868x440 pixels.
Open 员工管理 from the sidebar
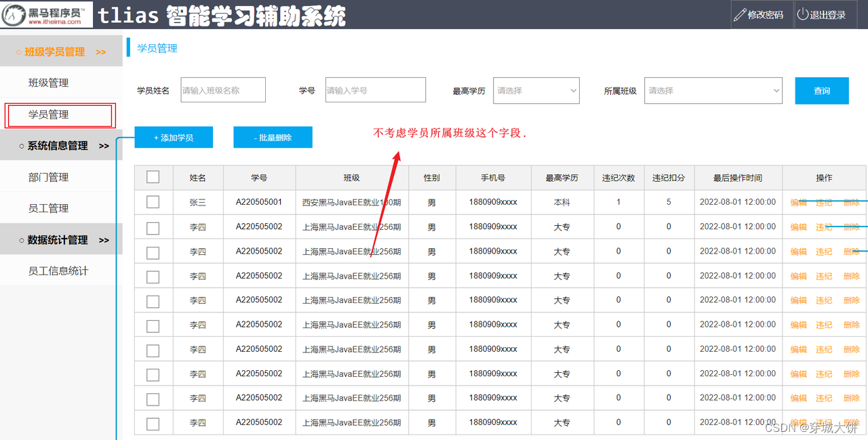[48, 208]
